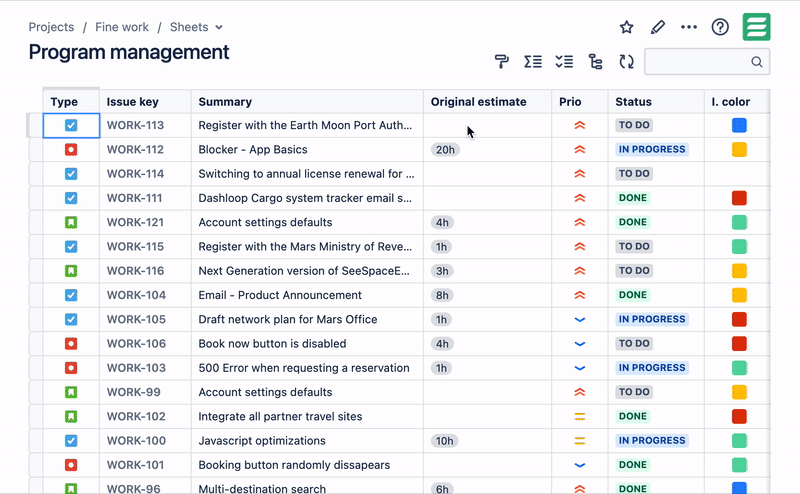Click task type icon of WORK-113
Screen dimensions: 800x494
(71, 125)
